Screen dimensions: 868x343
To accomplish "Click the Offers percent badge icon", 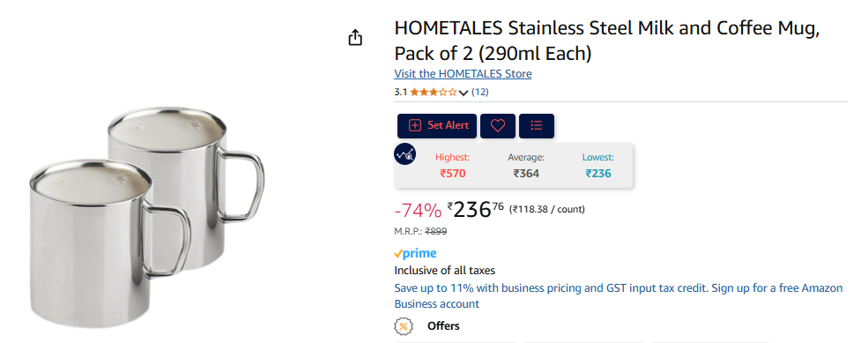I will (x=404, y=326).
